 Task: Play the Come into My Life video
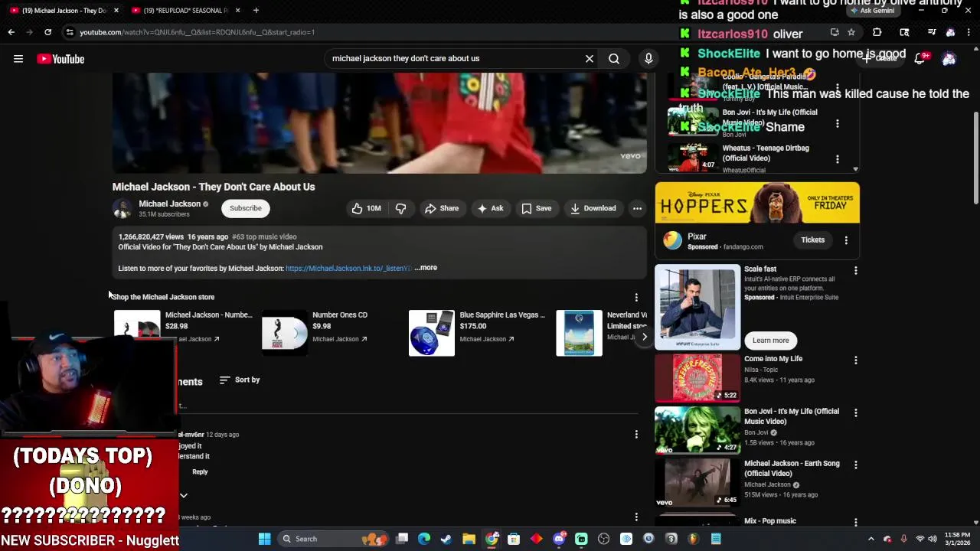click(x=697, y=378)
